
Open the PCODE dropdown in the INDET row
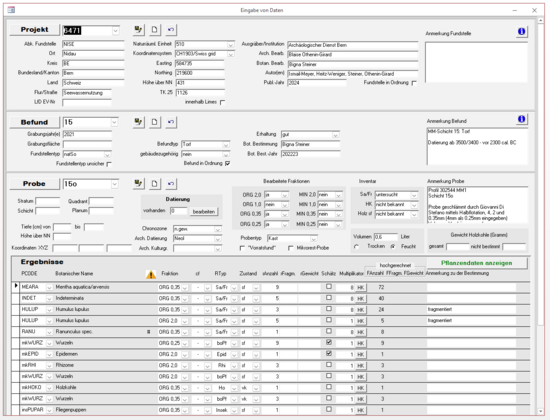[49, 299]
